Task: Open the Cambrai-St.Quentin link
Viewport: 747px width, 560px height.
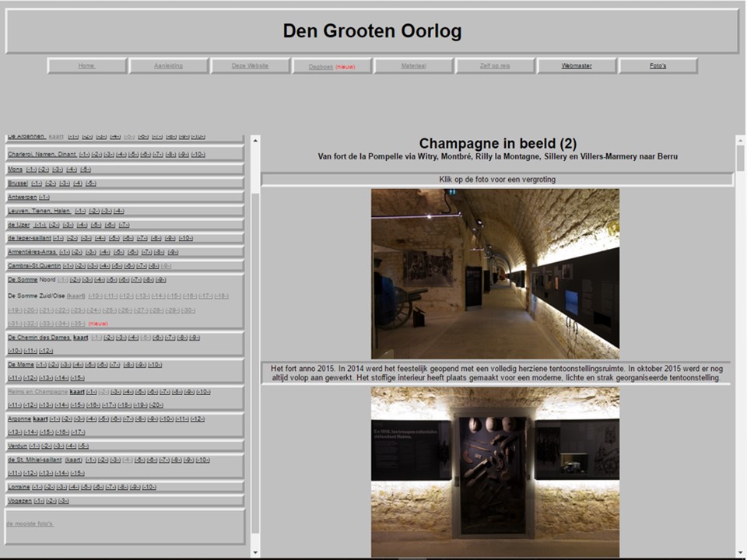Action: [x=34, y=266]
